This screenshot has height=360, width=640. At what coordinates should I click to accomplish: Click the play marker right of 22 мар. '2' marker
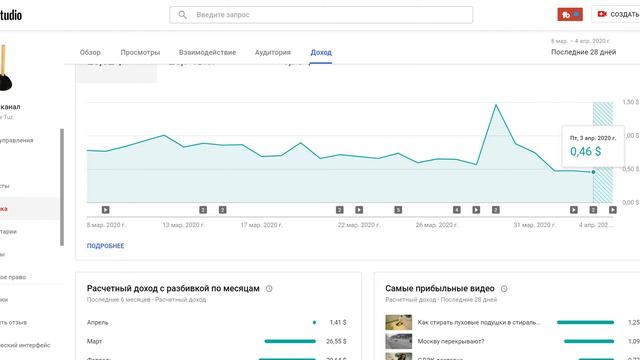tap(359, 210)
